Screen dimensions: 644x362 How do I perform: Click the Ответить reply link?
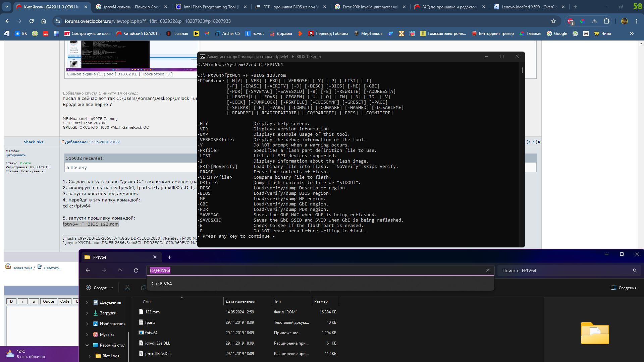coord(51,268)
